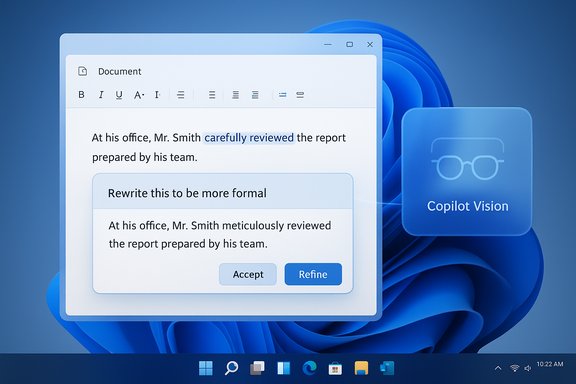Expand the hidden system tray icons chevron

[498, 368]
